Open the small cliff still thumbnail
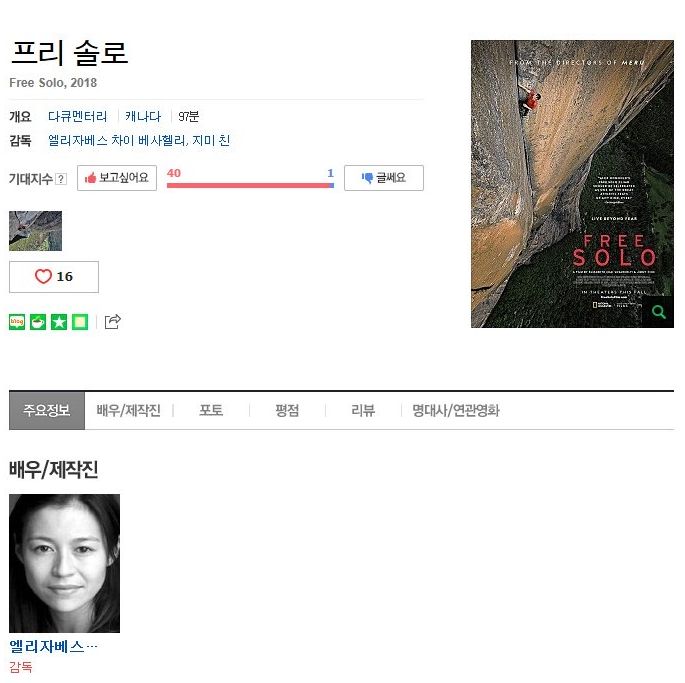The width and height of the screenshot is (685, 683). coord(35,231)
